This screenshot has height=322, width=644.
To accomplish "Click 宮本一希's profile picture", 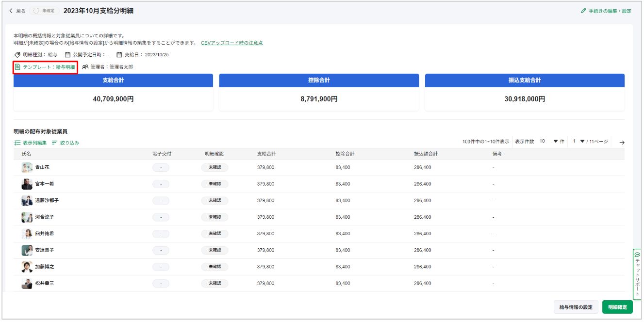I will 27,184.
